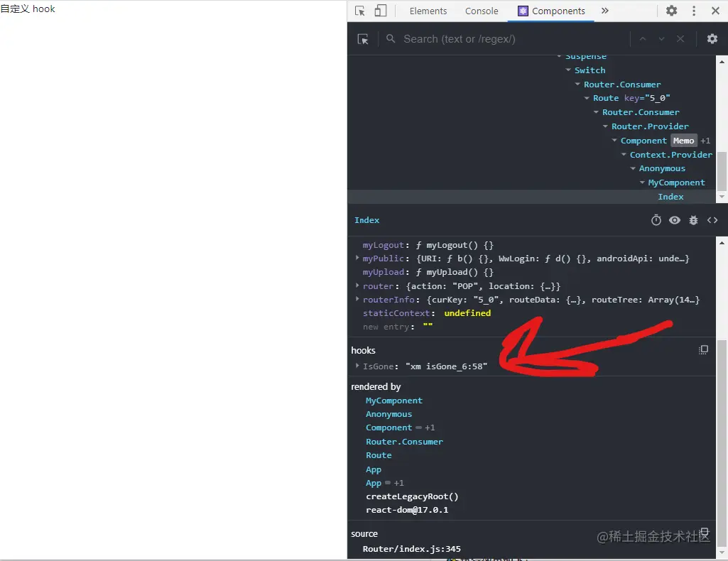Open DevTools three-dot menu
The image size is (728, 561).
pyautogui.click(x=694, y=11)
